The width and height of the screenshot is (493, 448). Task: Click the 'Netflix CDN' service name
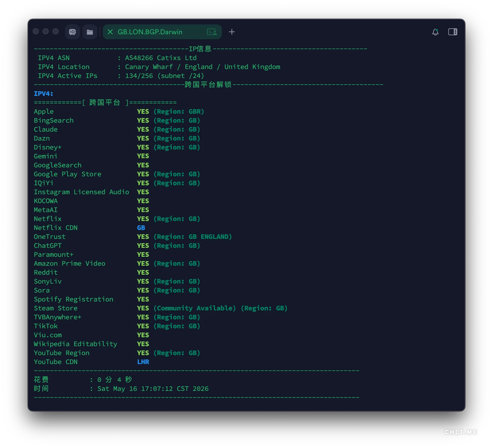click(x=56, y=228)
